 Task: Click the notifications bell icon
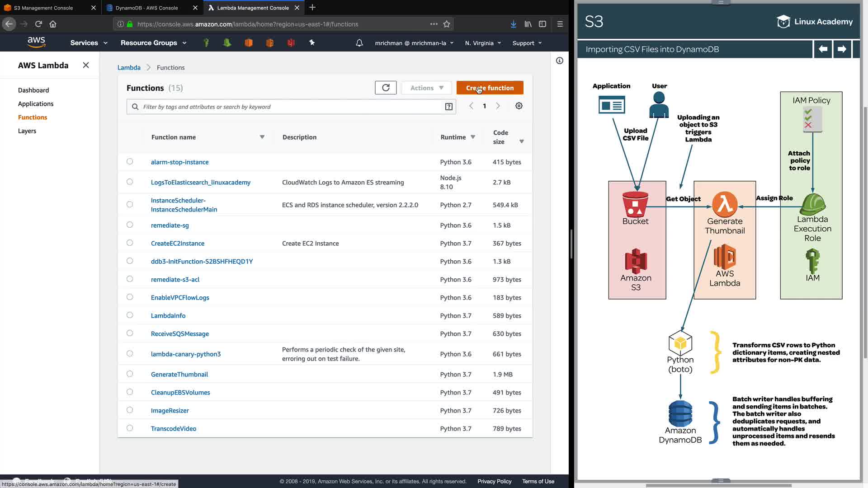coord(359,43)
